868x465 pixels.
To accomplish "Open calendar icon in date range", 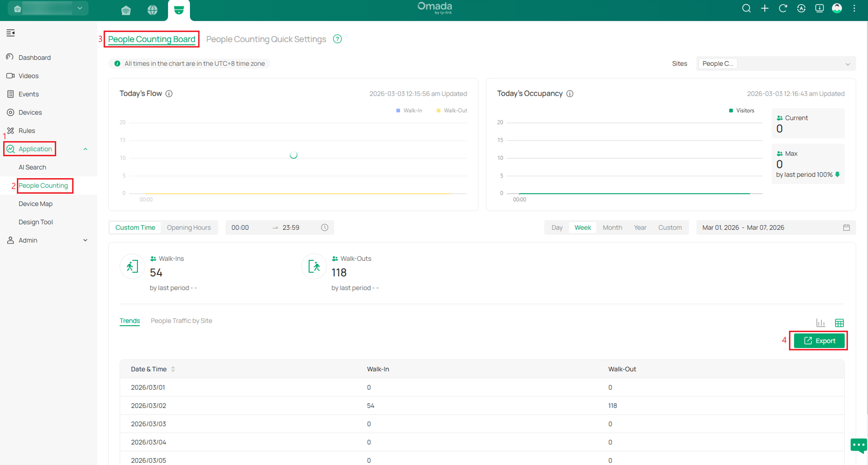I will pyautogui.click(x=846, y=228).
